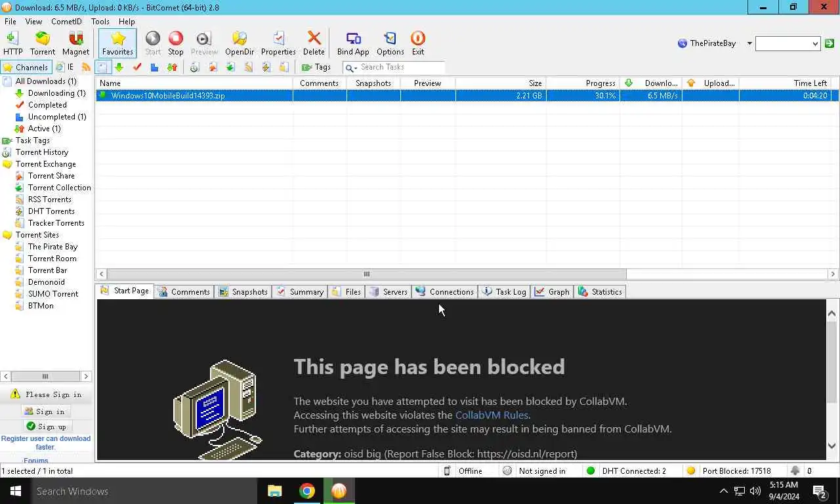
Task: Switch to the Comments tab
Action: 184,291
